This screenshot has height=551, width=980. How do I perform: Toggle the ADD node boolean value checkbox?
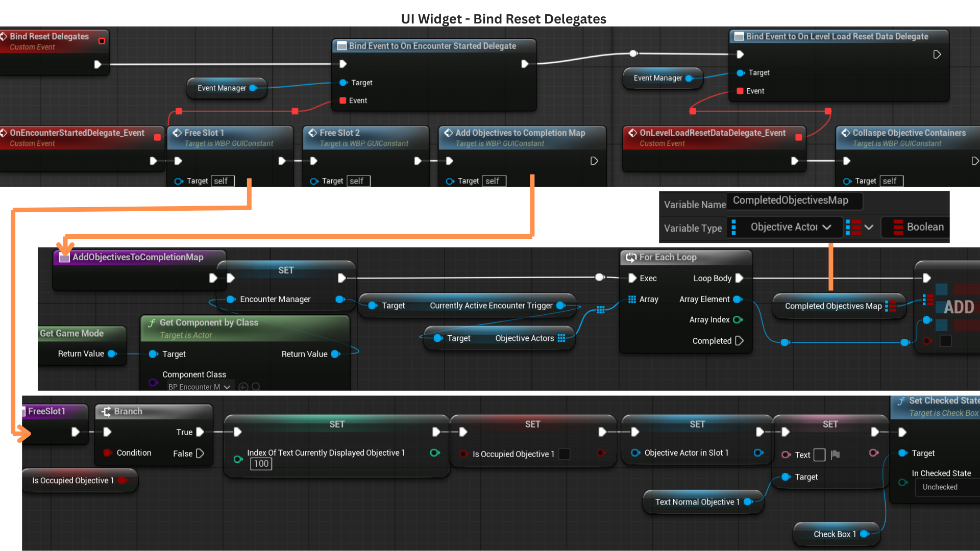[x=945, y=341]
